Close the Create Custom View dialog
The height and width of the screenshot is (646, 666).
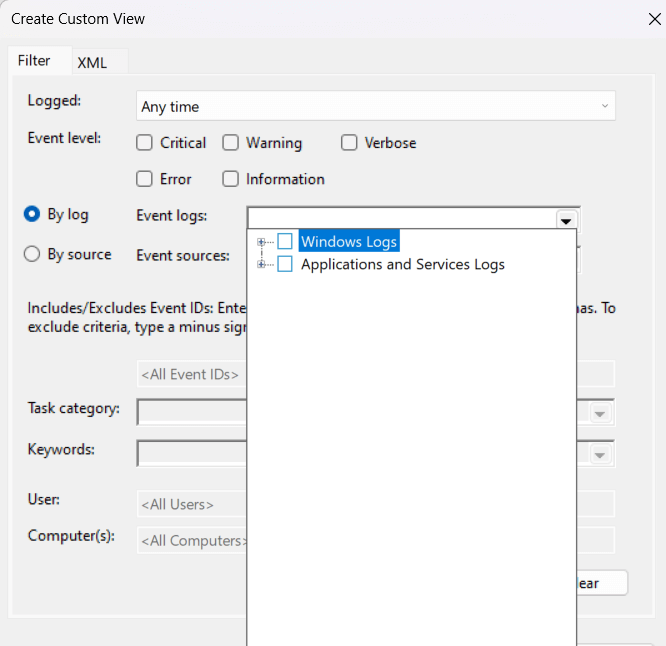(655, 19)
